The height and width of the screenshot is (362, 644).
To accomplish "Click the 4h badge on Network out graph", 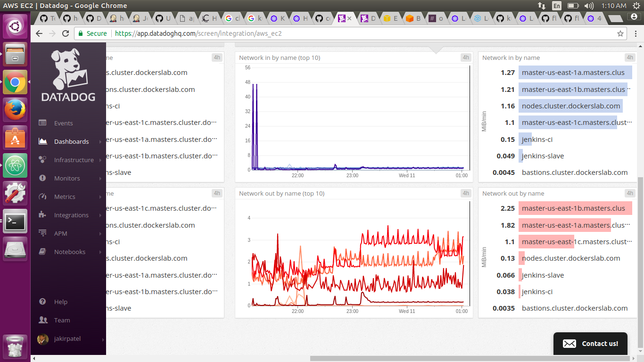I will [x=466, y=193].
